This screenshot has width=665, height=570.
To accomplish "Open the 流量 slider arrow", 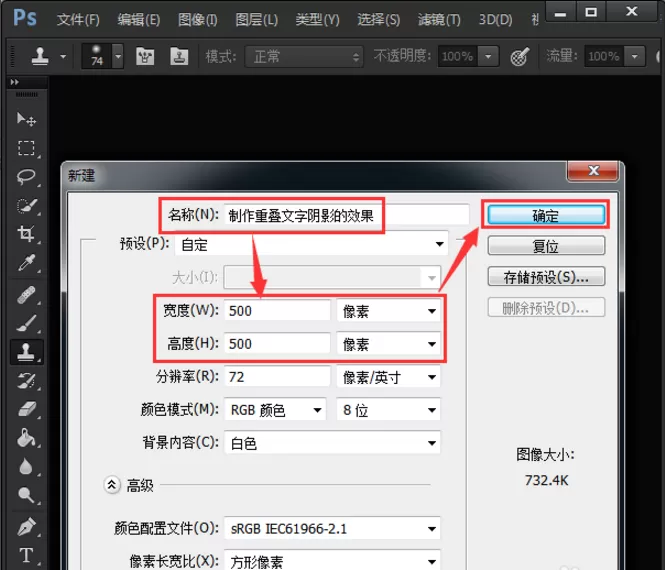I will (635, 56).
